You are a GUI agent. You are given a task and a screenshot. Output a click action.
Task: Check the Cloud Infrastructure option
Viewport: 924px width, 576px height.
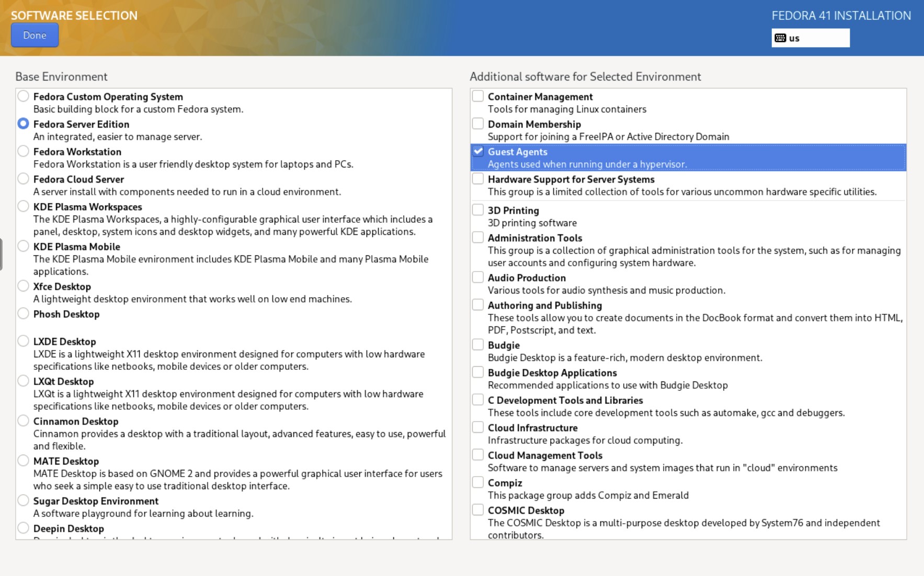click(478, 428)
